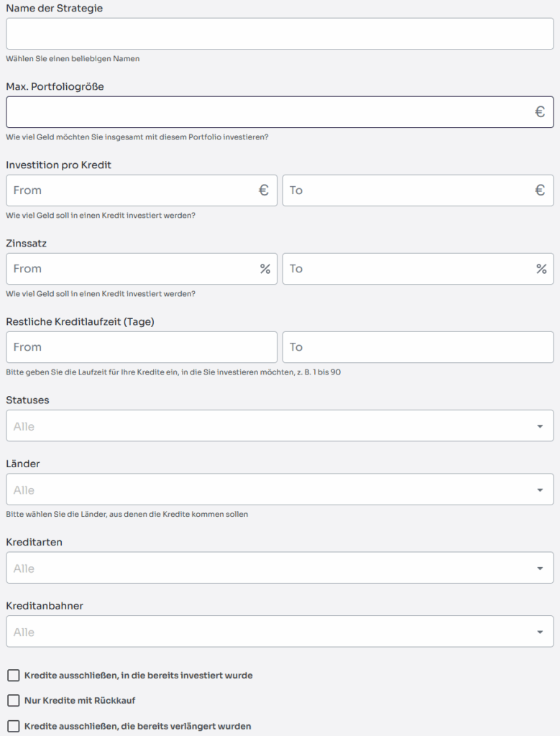Click the euro icon in Investition From field
The width and height of the screenshot is (560, 736).
264,190
